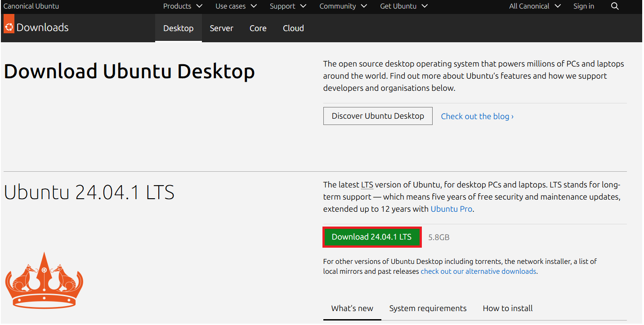644x325 pixels.
Task: Open the alternative downloads link
Action: (x=479, y=272)
